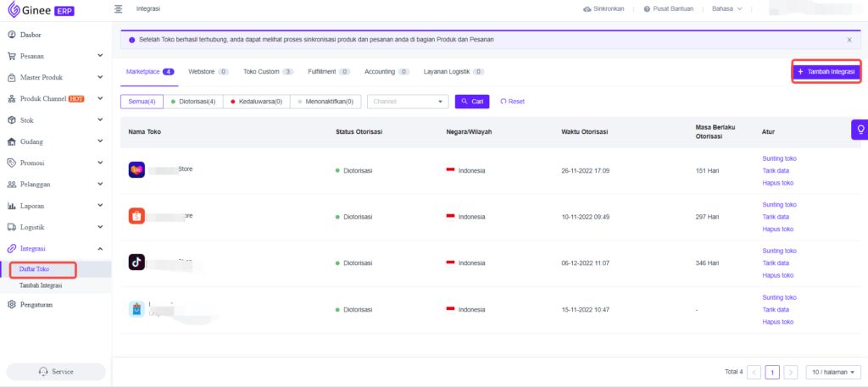Viewport: 868px width, 387px height.
Task: Click the Laporan chart icon
Action: pyautogui.click(x=12, y=206)
